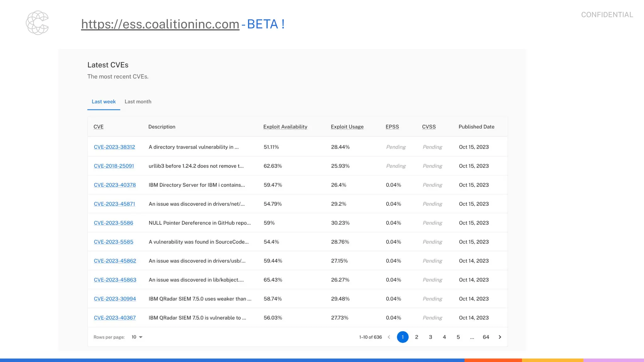The width and height of the screenshot is (644, 362).
Task: Click Exploit Usage column header
Action: pos(347,127)
